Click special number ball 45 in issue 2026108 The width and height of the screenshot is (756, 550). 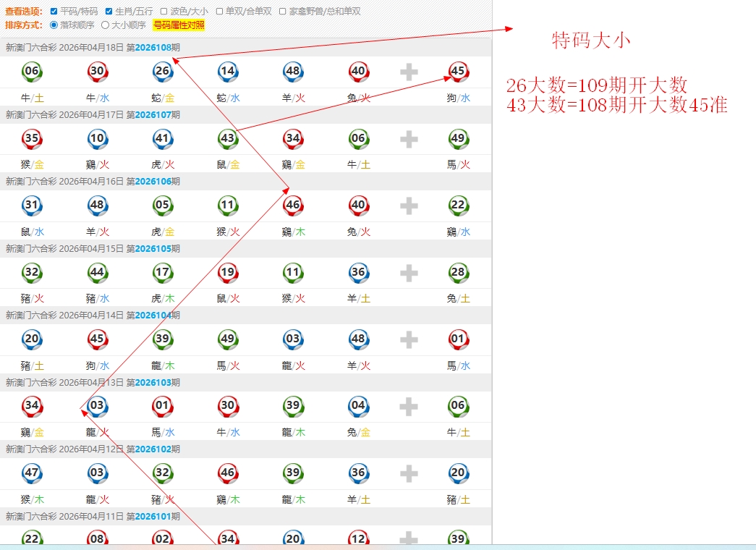click(x=458, y=72)
